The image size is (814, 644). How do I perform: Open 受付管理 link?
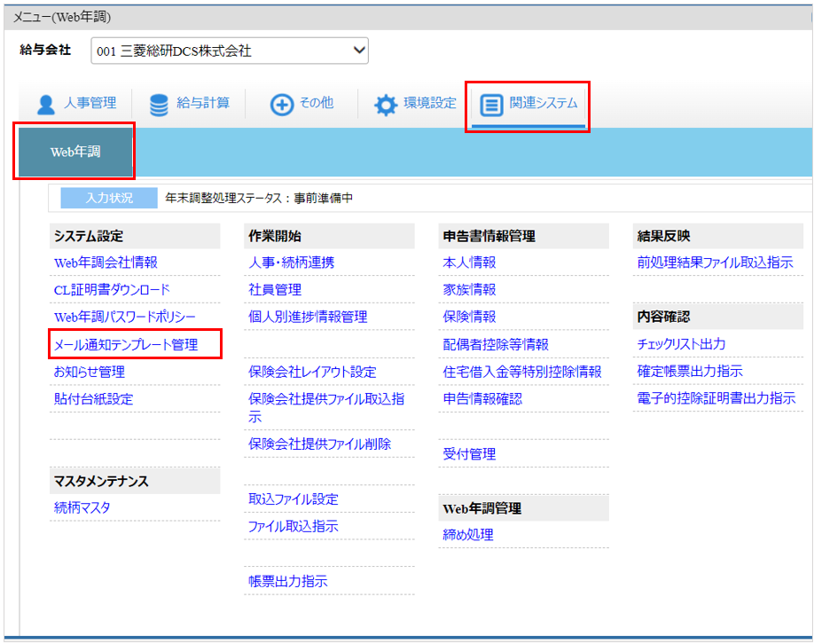click(469, 453)
